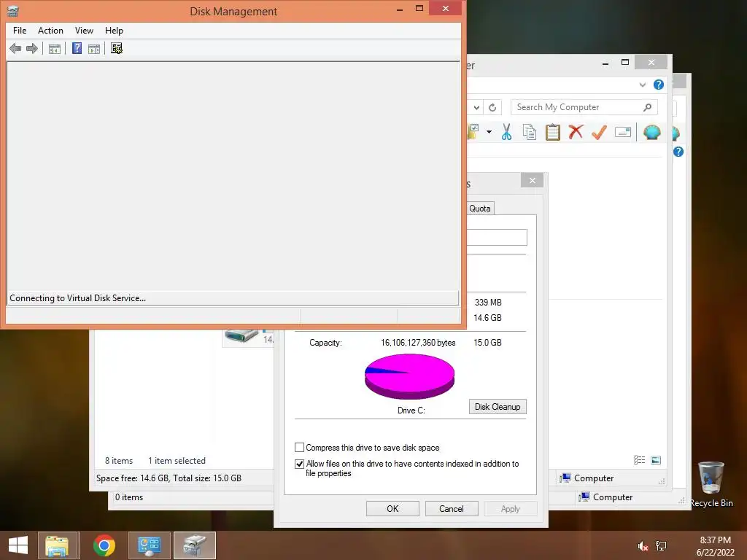This screenshot has width=747, height=560.
Task: Click the red X Delete icon
Action: [x=576, y=131]
